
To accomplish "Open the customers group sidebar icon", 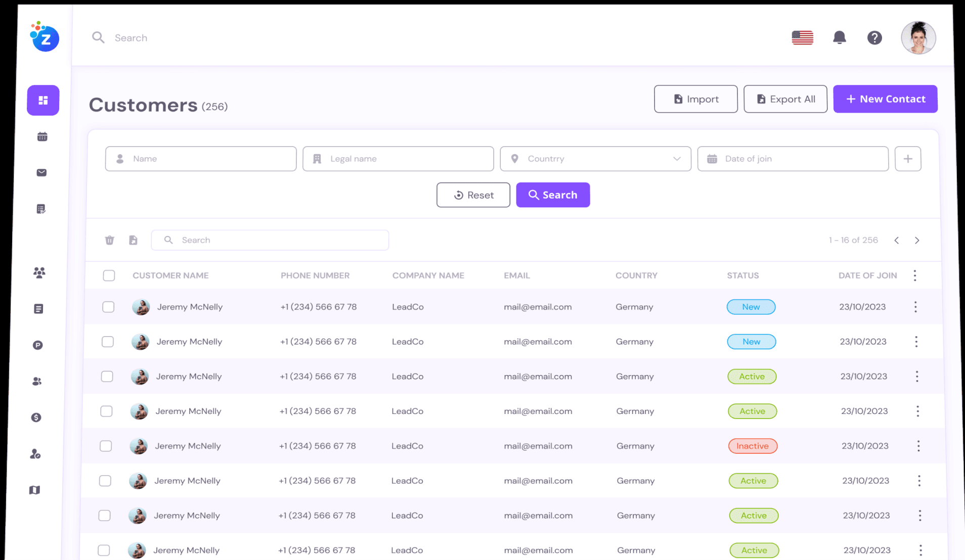I will tap(39, 273).
